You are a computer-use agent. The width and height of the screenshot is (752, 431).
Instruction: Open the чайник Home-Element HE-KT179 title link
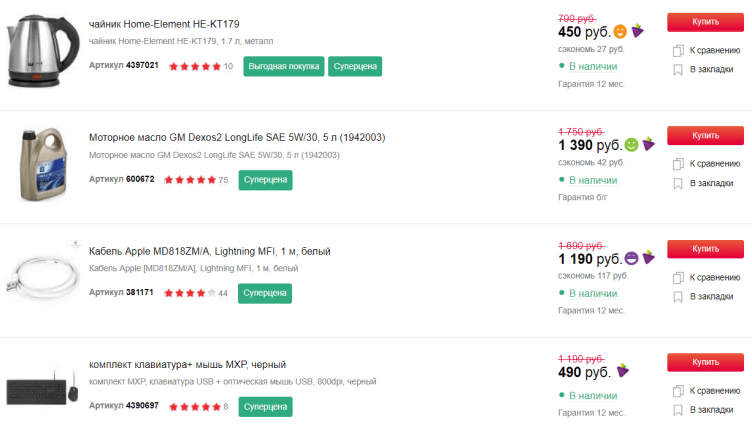click(164, 24)
